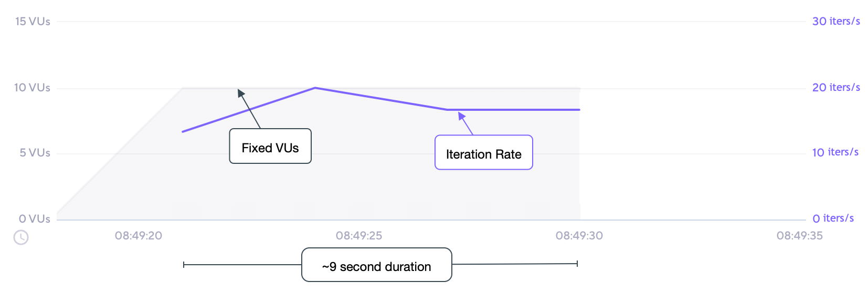Click the 0 VUs axis label
868x292 pixels.
click(35, 219)
